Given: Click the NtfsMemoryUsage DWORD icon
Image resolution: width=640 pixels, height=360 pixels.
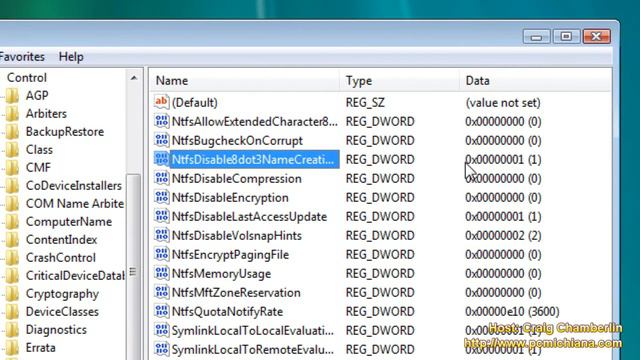Looking at the screenshot, I should pyautogui.click(x=162, y=273).
